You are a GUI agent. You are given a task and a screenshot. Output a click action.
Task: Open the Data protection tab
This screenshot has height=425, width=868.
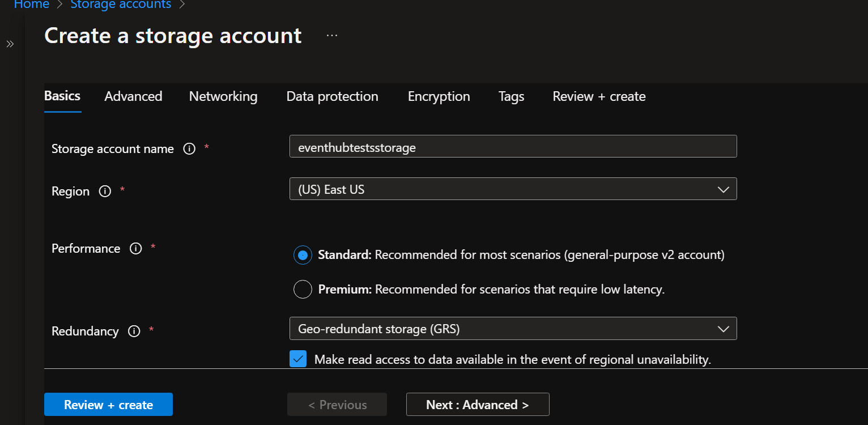(x=332, y=96)
